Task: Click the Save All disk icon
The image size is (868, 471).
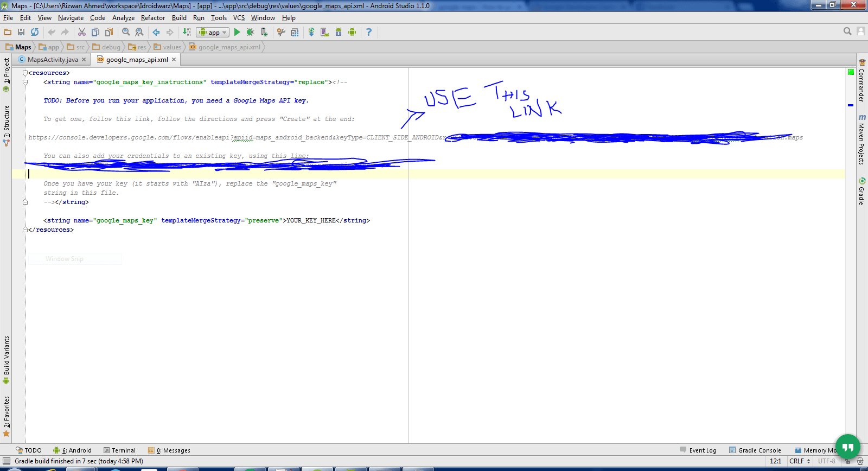Action: 21,32
